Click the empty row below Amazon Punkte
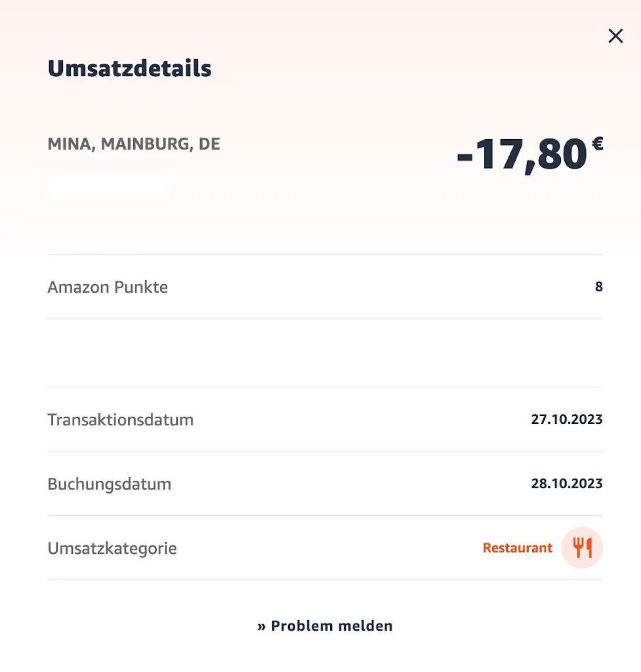Viewport: 641px width, 672px height. pos(325,353)
